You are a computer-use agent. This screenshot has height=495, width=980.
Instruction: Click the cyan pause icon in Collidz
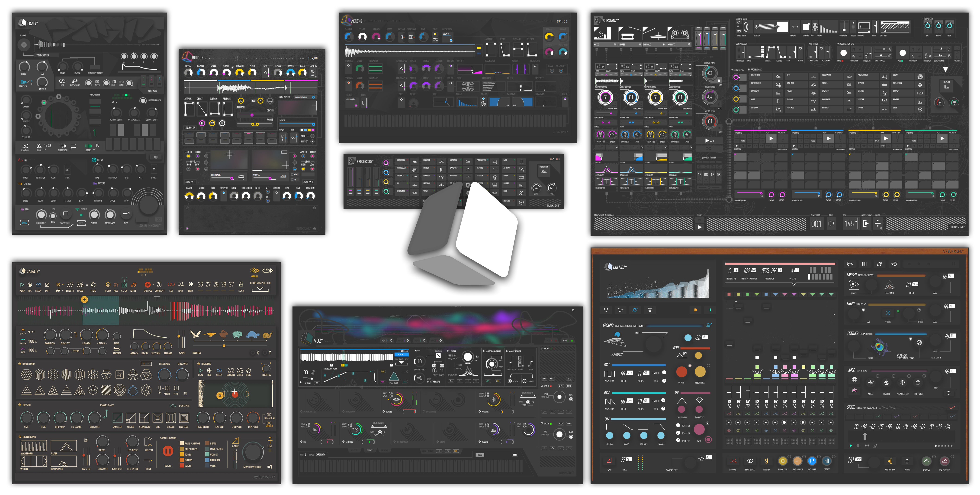pyautogui.click(x=710, y=310)
